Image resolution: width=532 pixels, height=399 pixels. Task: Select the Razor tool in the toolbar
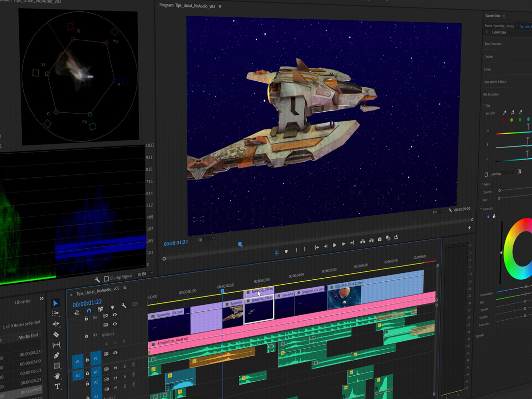(x=56, y=334)
